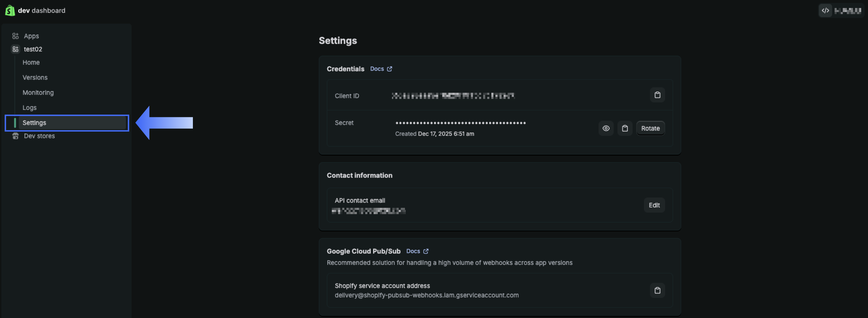Image resolution: width=868 pixels, height=318 pixels.
Task: Open the code icon account menu
Action: pyautogui.click(x=825, y=11)
